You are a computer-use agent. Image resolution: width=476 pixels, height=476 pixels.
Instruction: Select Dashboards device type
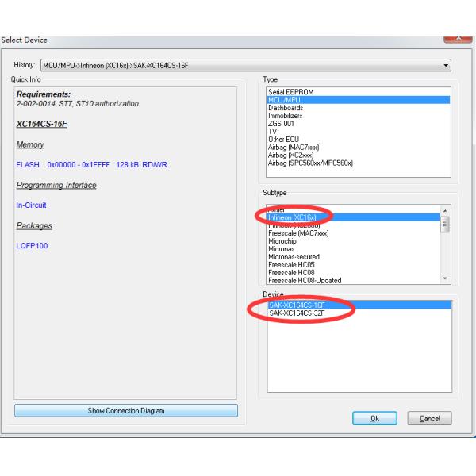tap(287, 108)
